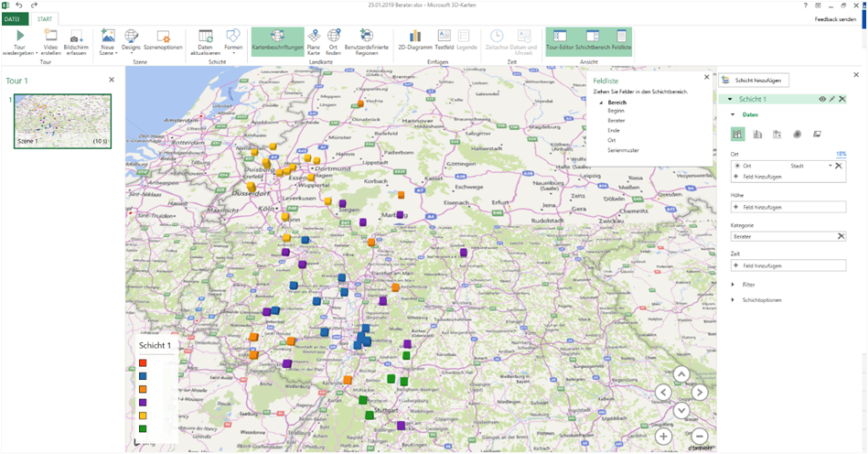Select region chart type icon
The height and width of the screenshot is (454, 868).
[x=817, y=134]
